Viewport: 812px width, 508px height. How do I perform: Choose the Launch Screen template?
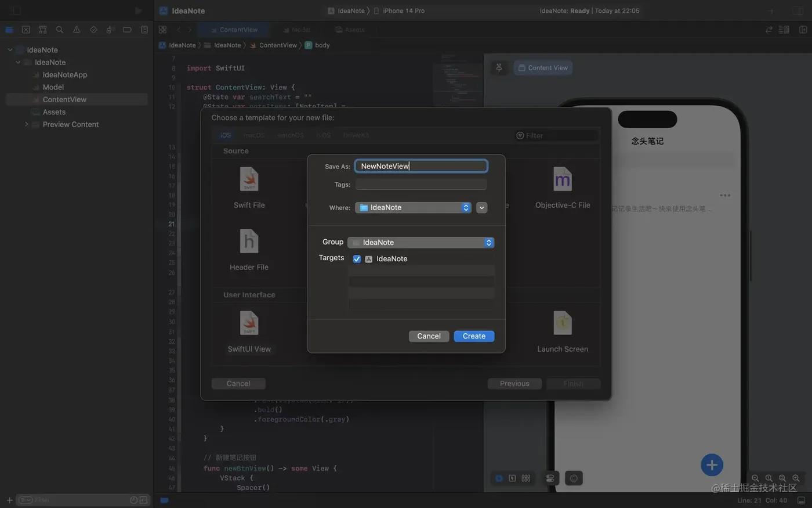(x=563, y=332)
